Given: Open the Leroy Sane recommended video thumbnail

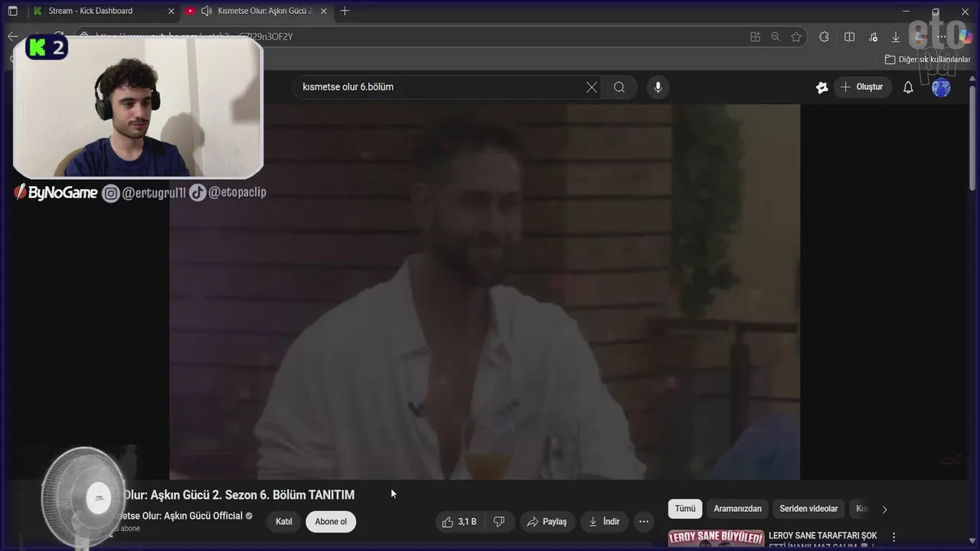Looking at the screenshot, I should [716, 540].
